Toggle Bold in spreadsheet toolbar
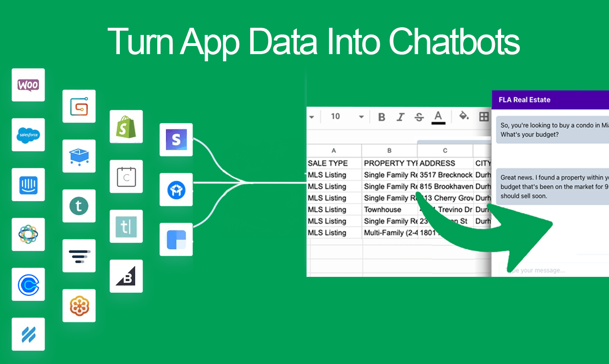Screen dimensions: 609x364 point(382,117)
